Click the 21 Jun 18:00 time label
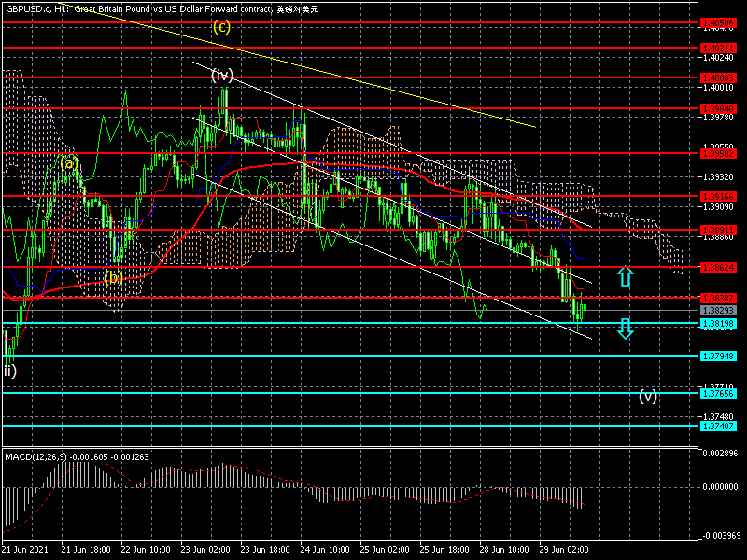Screen dimensions: 747x560 [x=86, y=549]
